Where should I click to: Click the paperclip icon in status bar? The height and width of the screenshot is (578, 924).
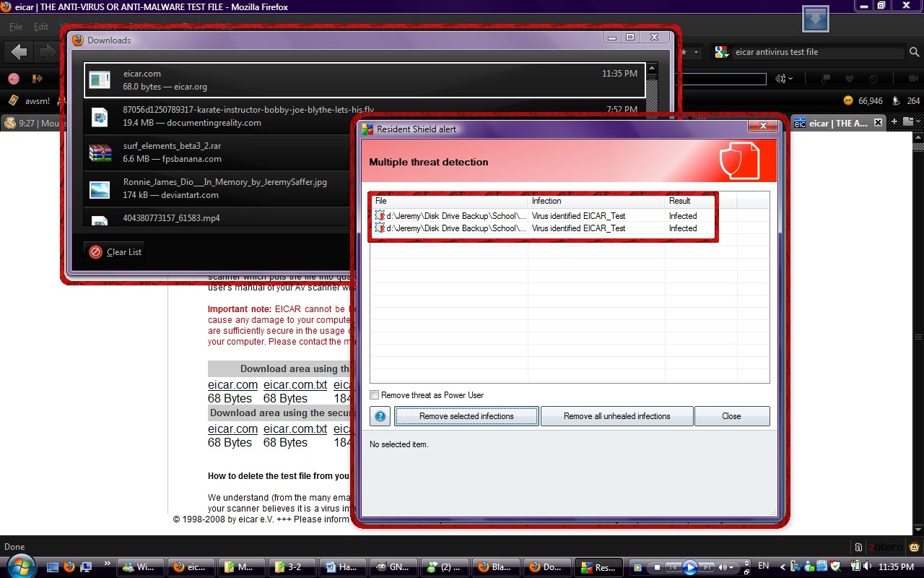859,547
